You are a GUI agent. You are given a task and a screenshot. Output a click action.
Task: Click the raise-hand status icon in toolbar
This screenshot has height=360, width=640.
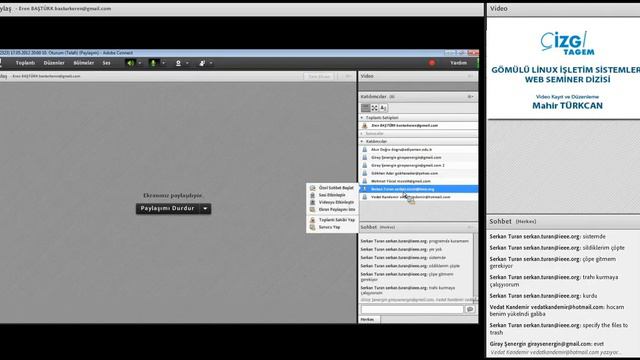(x=202, y=63)
